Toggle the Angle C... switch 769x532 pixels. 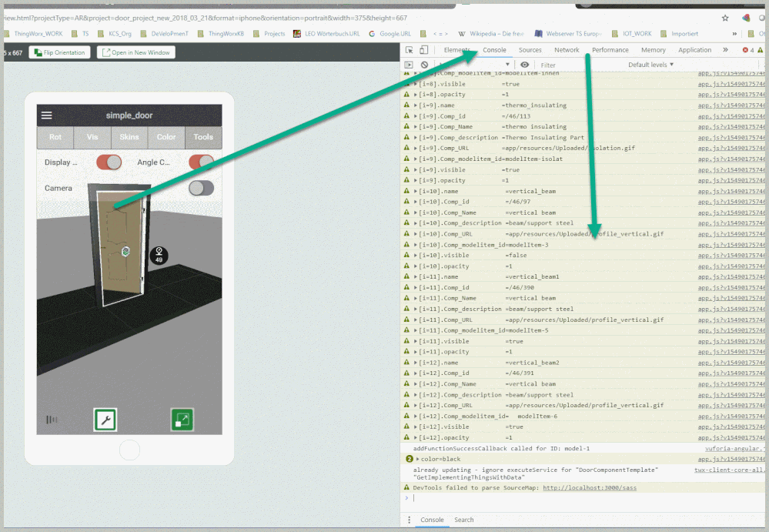201,162
